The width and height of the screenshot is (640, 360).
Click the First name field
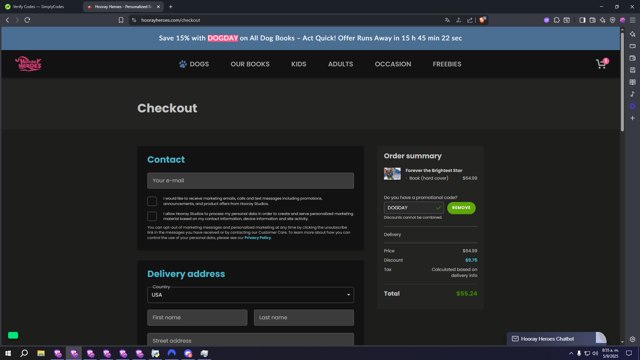pyautogui.click(x=197, y=317)
